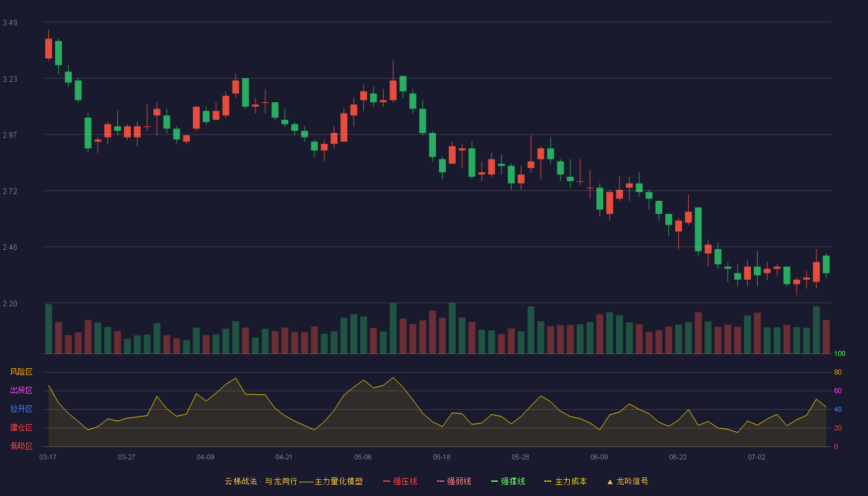Screen dimensions: 868x496
Task: Click the 03-17 date axis marker
Action: click(48, 457)
